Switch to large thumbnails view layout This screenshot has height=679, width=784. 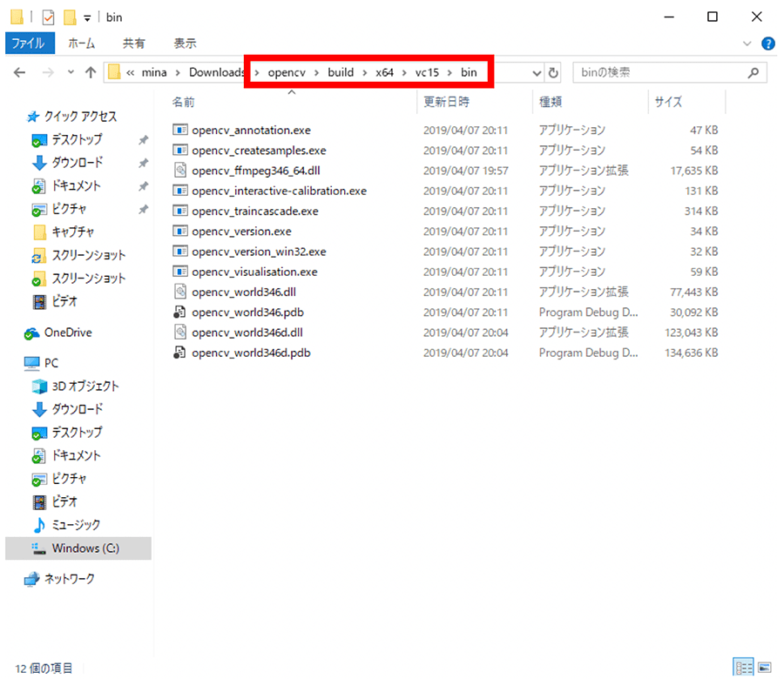765,667
